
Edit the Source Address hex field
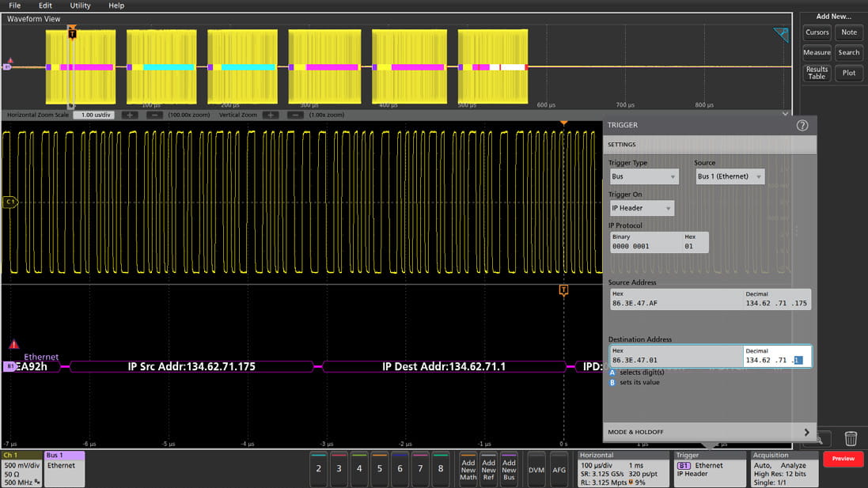(676, 299)
